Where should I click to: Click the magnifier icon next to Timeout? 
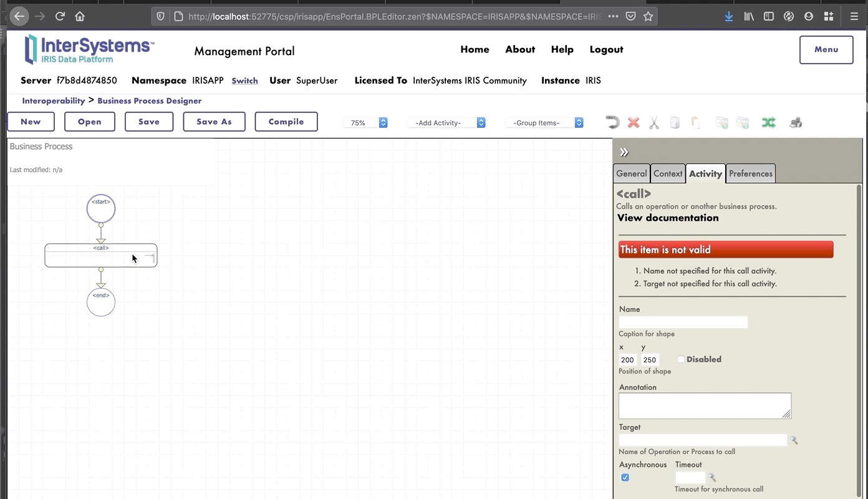711,478
